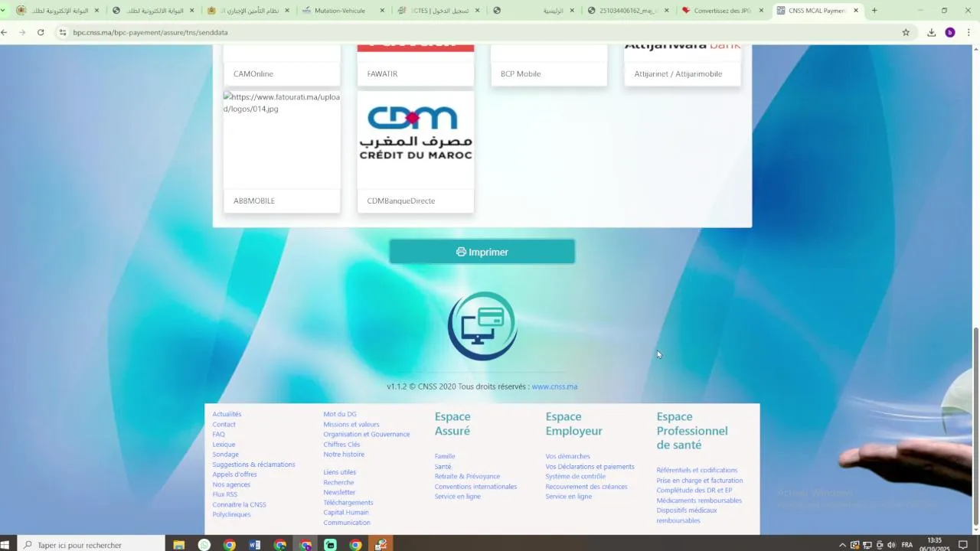Open Espace Professionnel de santé link
Viewport: 980px width, 551px height.
coord(692,431)
